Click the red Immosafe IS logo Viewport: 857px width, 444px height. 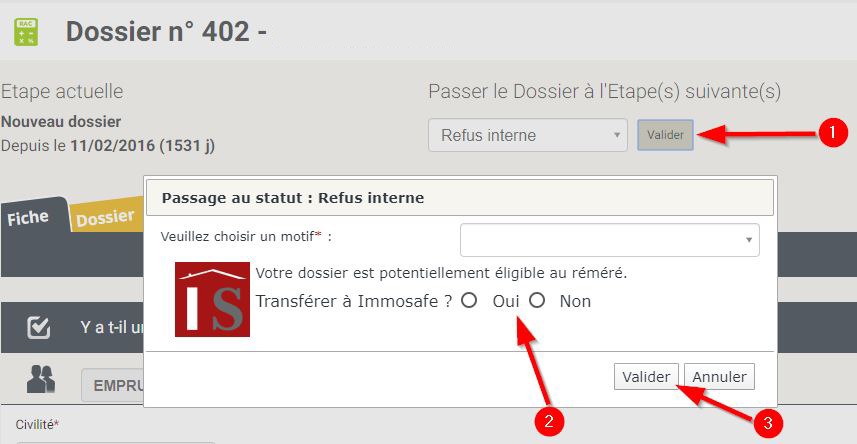[212, 299]
